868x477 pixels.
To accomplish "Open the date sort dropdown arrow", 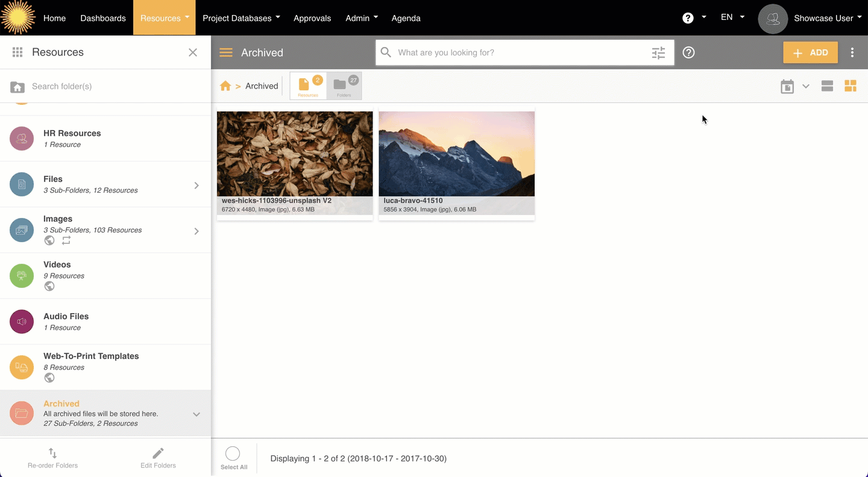I will (x=805, y=86).
